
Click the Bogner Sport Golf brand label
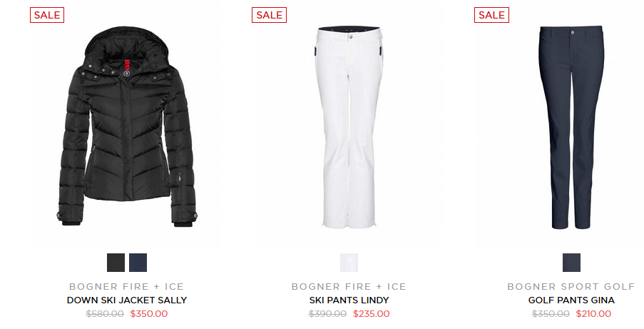[571, 287]
